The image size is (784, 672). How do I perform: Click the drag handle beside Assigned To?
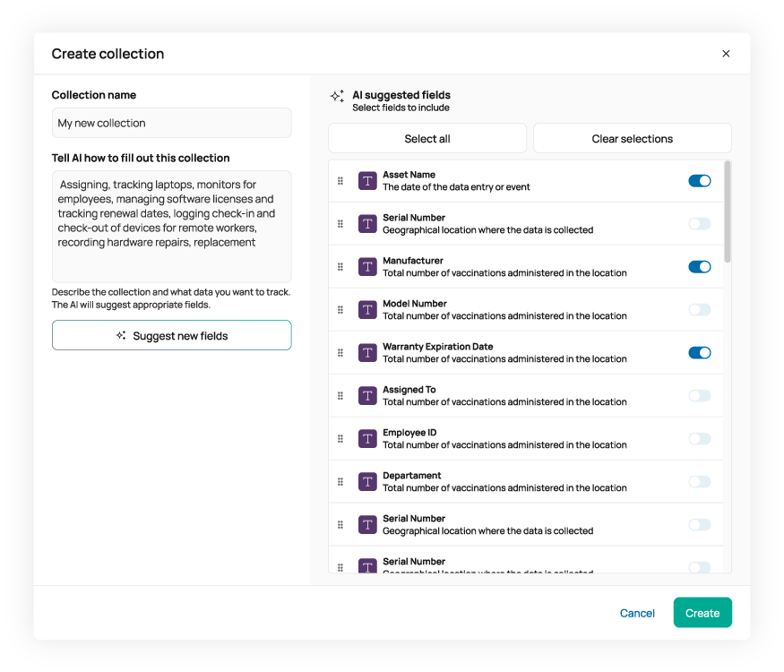[x=340, y=396]
